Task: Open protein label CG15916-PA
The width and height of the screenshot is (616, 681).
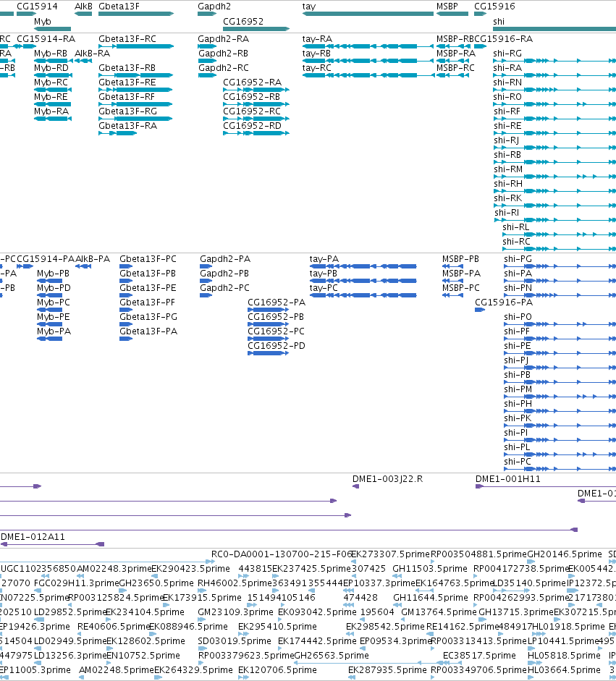Action: tap(504, 303)
